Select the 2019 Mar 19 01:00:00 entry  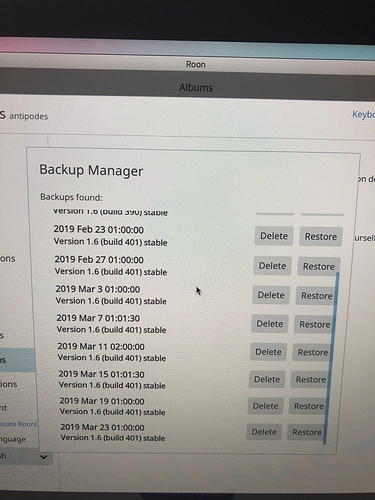tap(112, 406)
